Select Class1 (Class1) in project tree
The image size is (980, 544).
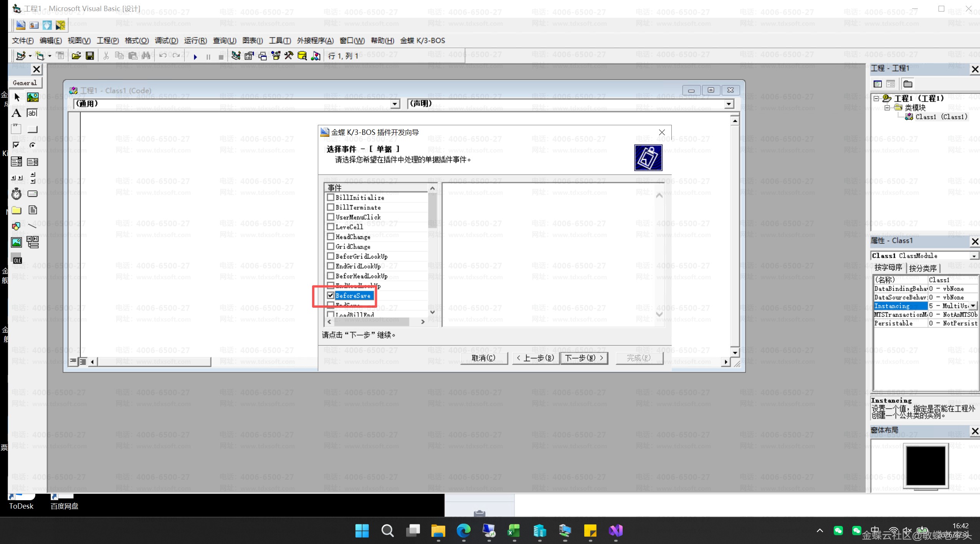point(941,117)
